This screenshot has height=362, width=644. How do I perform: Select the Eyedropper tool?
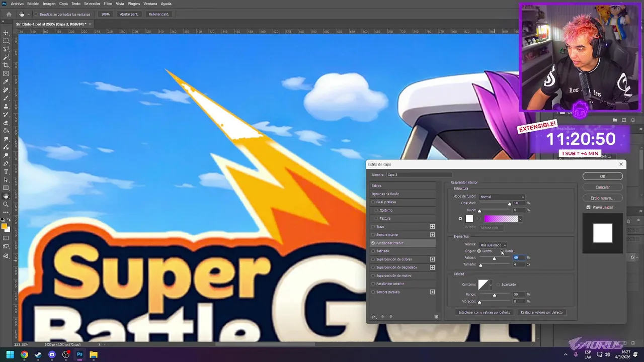click(x=6, y=82)
